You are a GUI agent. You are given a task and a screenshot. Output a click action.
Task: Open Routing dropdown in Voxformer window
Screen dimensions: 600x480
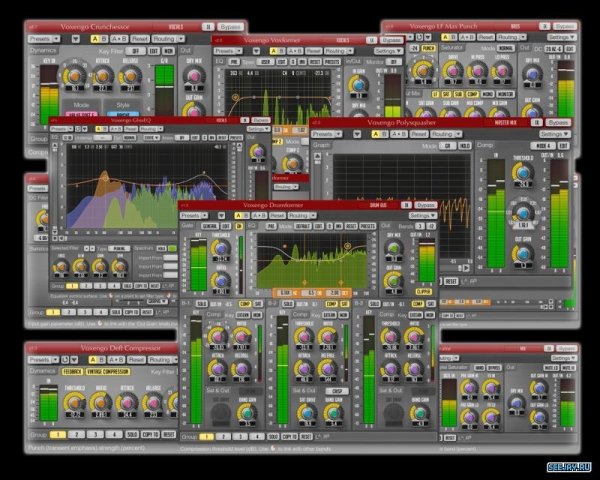click(x=339, y=51)
